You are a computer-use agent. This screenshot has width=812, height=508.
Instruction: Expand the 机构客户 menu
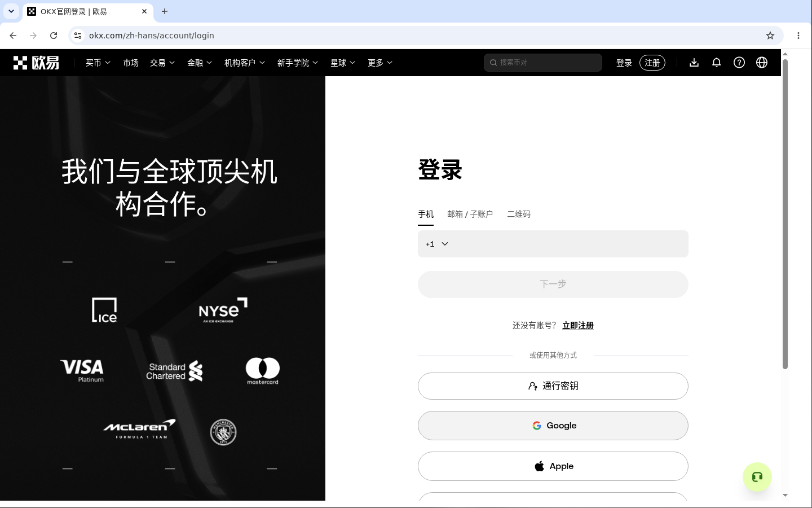pyautogui.click(x=245, y=63)
